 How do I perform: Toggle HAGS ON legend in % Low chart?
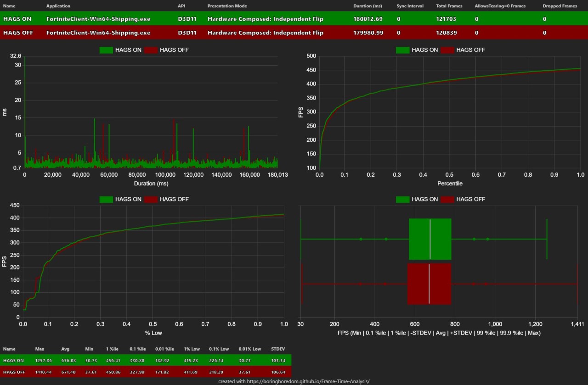(106, 199)
